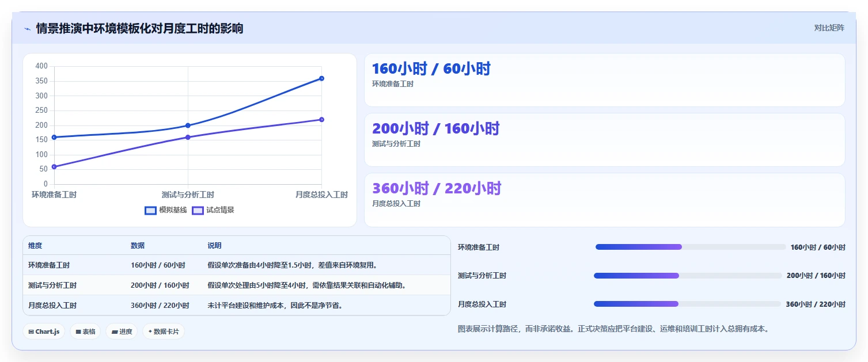Click the 环境准备工时 progress bar

point(691,247)
